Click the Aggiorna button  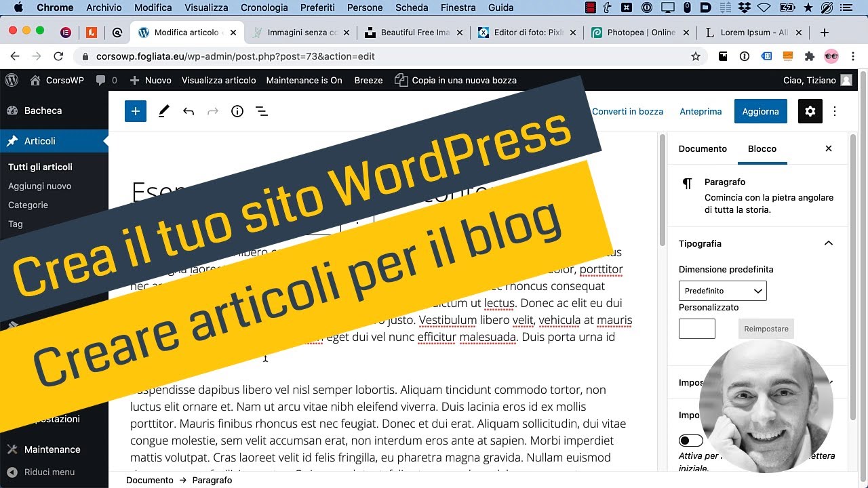coord(760,111)
